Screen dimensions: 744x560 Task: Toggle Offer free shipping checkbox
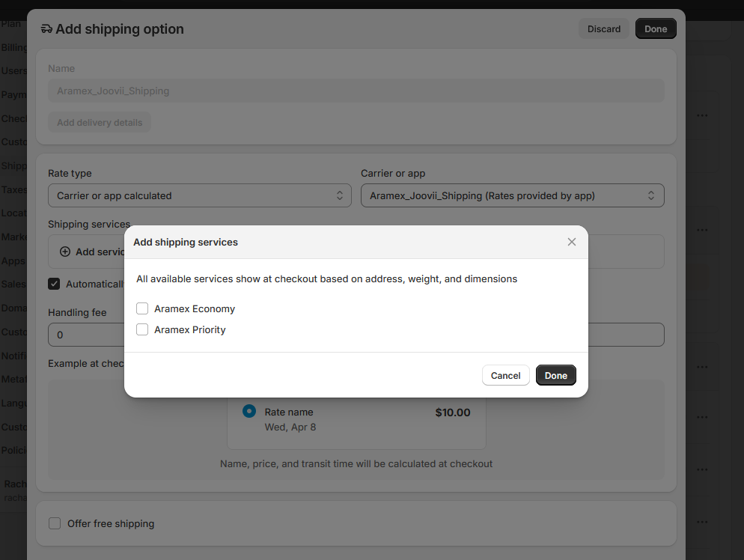click(55, 523)
